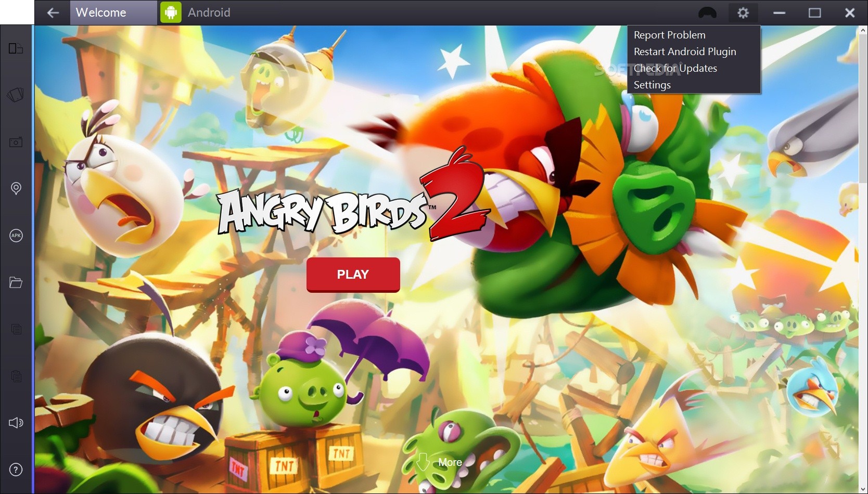868x494 pixels.
Task: Open the folder icon in the sidebar
Action: (16, 282)
